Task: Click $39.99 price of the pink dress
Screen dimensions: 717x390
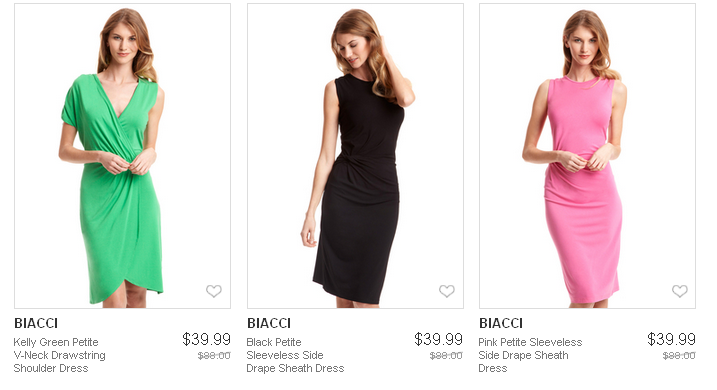Action: [671, 339]
